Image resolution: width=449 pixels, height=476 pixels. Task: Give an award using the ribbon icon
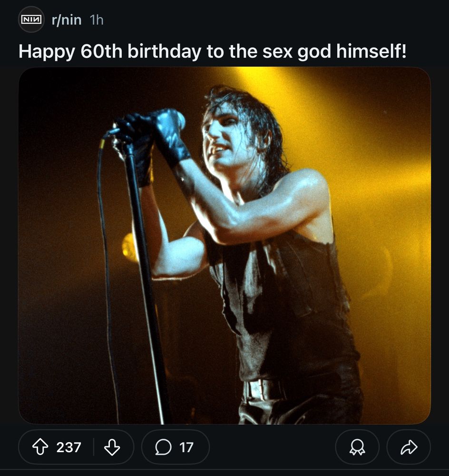pyautogui.click(x=357, y=447)
